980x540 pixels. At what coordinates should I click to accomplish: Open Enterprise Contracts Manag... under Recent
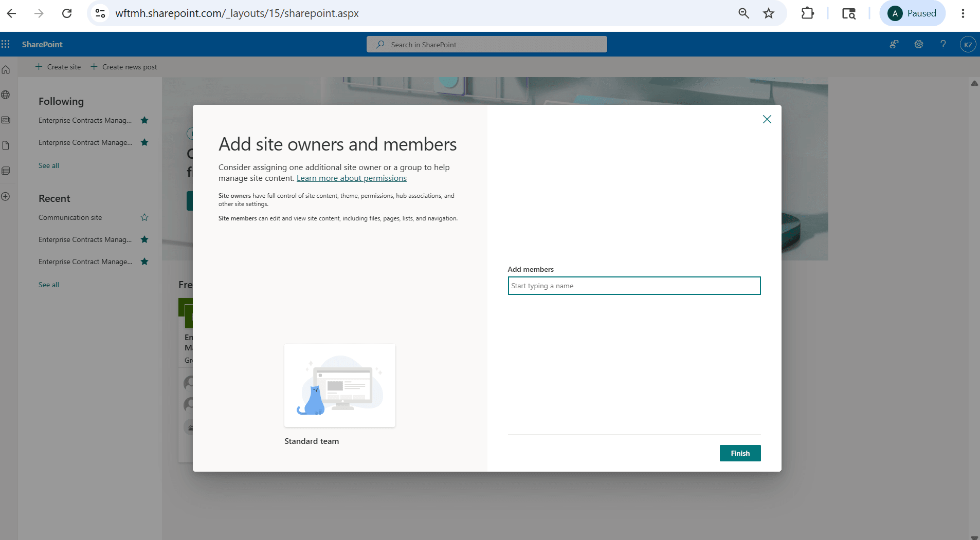pos(85,239)
